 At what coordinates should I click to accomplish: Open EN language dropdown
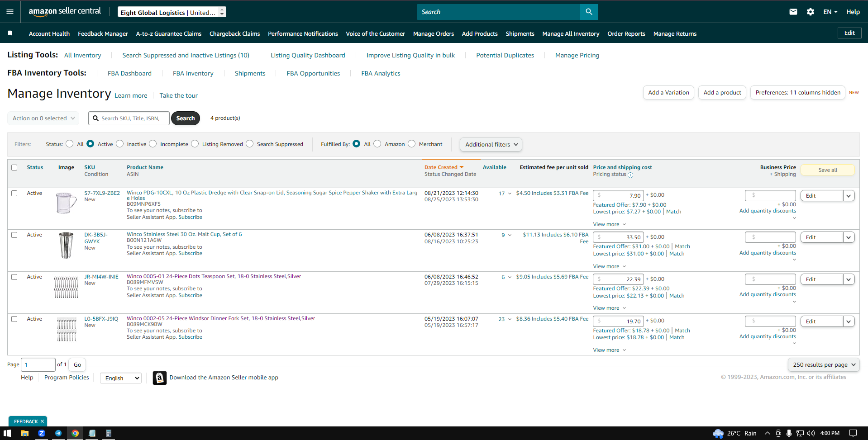(x=830, y=12)
